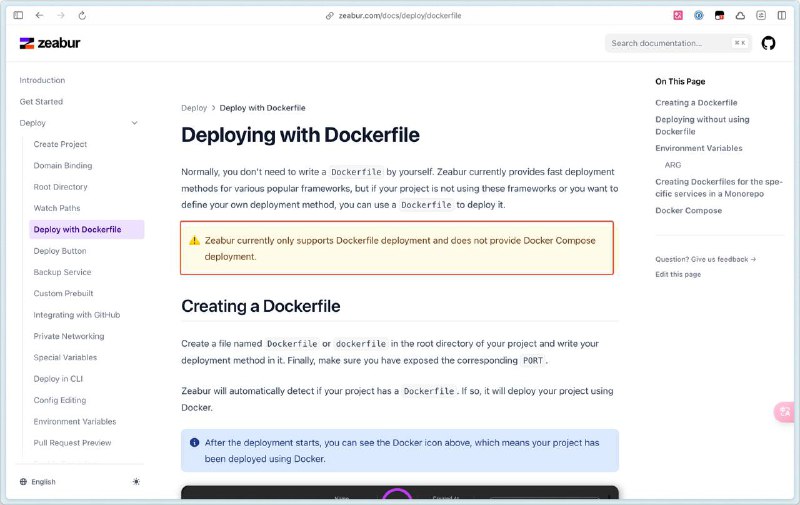Screen dimensions: 800x505
Task: Click the blue info circle icon
Action: [x=194, y=443]
